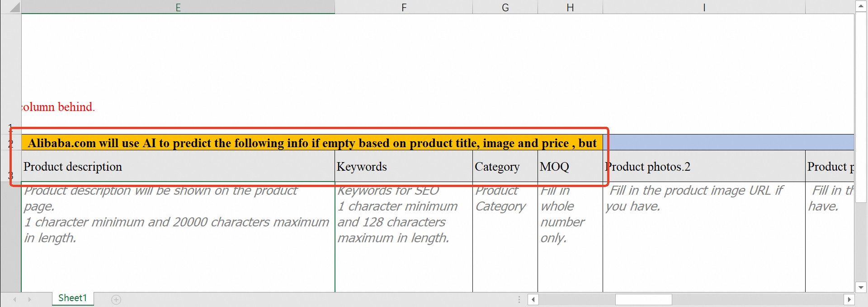Click the vertical scrollbar thumb
This screenshot has height=307, width=868.
click(x=861, y=107)
